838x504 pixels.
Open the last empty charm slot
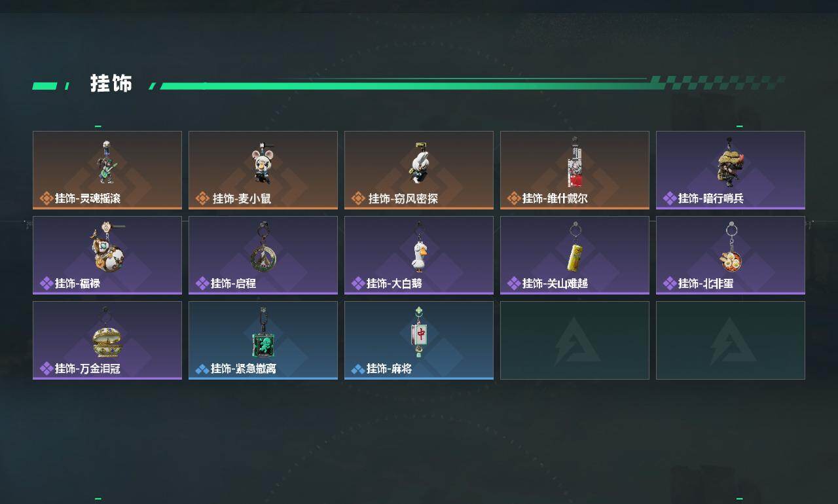(x=731, y=340)
